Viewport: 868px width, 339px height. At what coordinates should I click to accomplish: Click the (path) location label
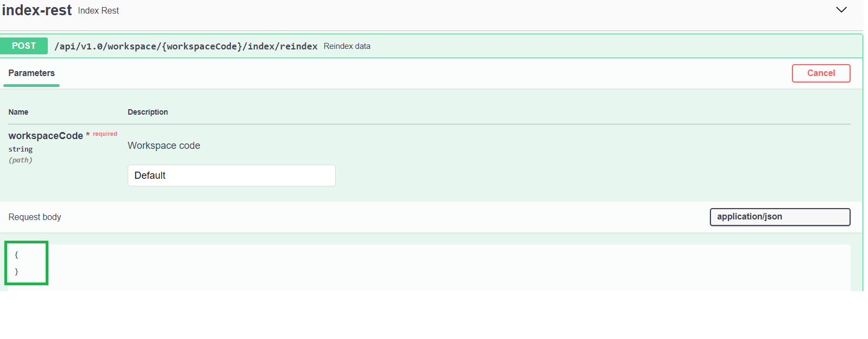tap(21, 160)
